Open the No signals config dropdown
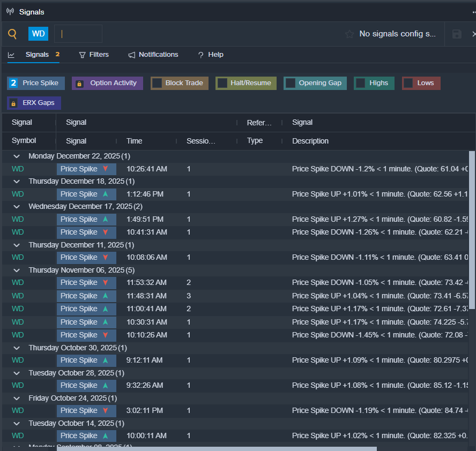Screen dimensions: 476x451 click(x=397, y=34)
